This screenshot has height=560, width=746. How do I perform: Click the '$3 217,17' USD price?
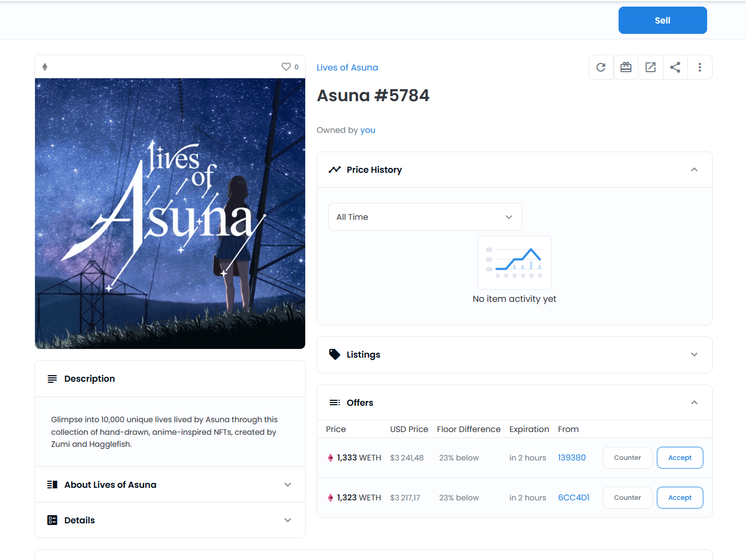pos(405,498)
